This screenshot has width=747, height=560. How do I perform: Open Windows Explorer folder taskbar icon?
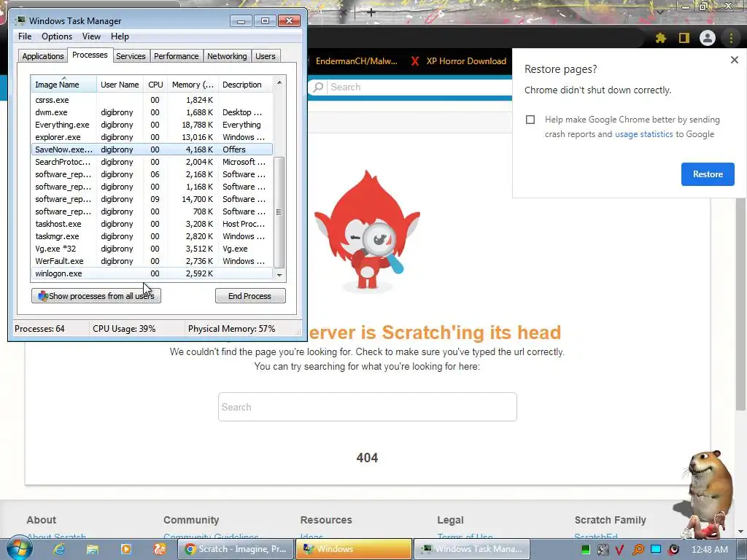coord(93,549)
